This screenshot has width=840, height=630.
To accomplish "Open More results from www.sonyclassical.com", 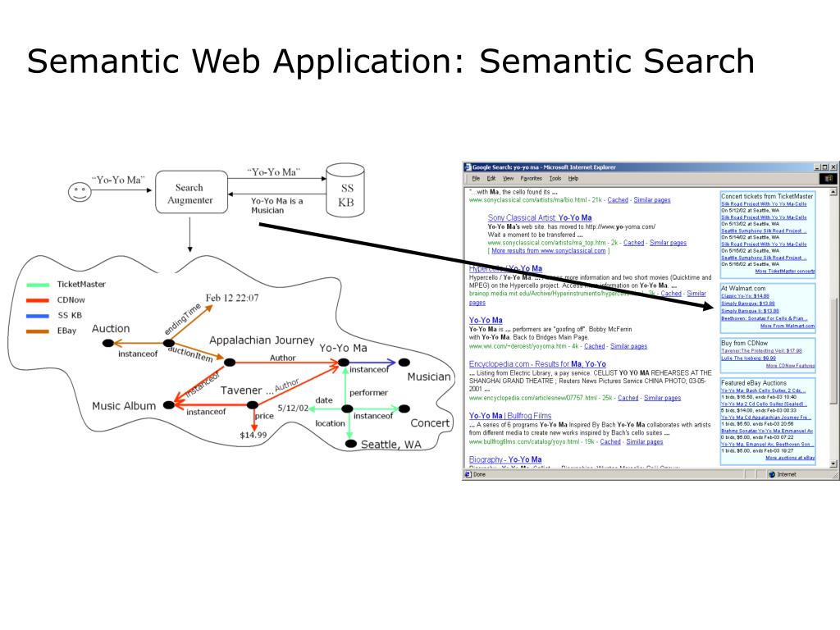I will pyautogui.click(x=549, y=251).
